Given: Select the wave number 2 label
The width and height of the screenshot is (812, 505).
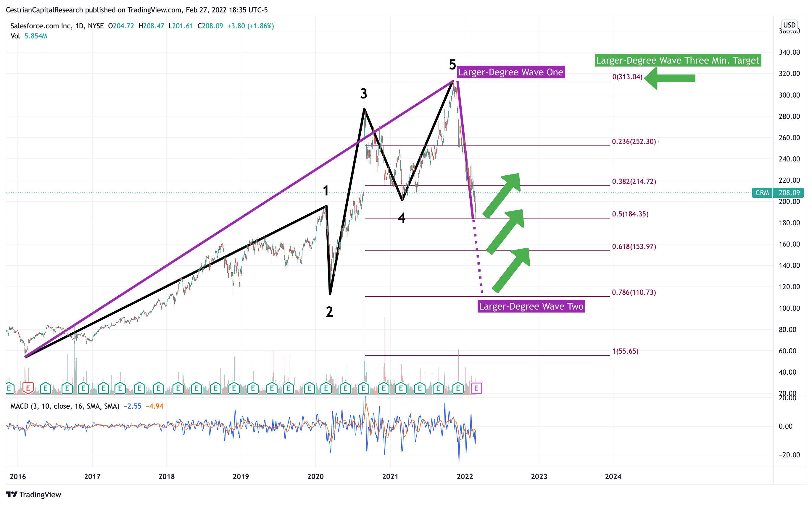Looking at the screenshot, I should (329, 312).
